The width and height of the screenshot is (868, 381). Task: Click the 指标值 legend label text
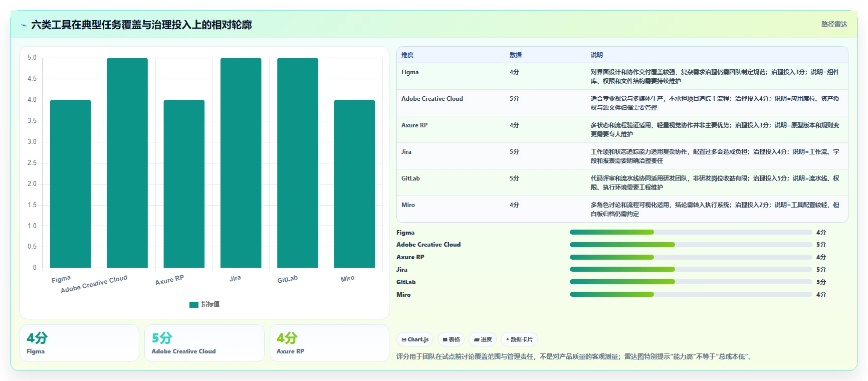coord(210,304)
